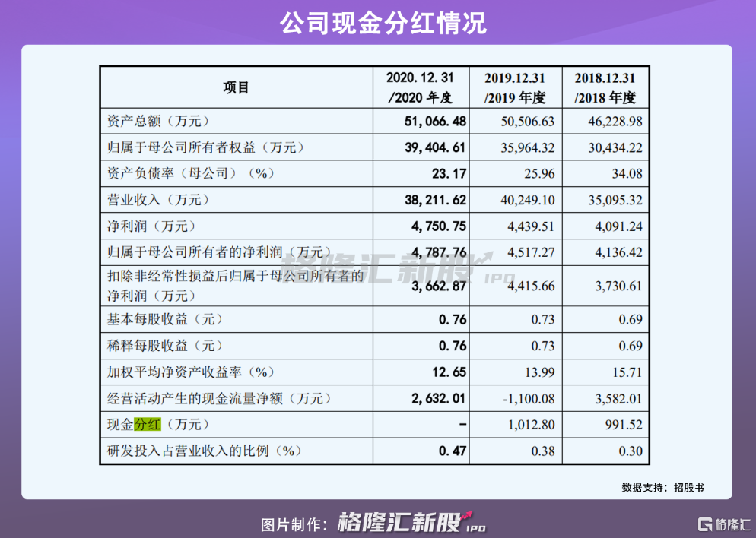This screenshot has height=538, width=756.
Task: Click the title 公司现金分红情况
Action: tap(383, 23)
